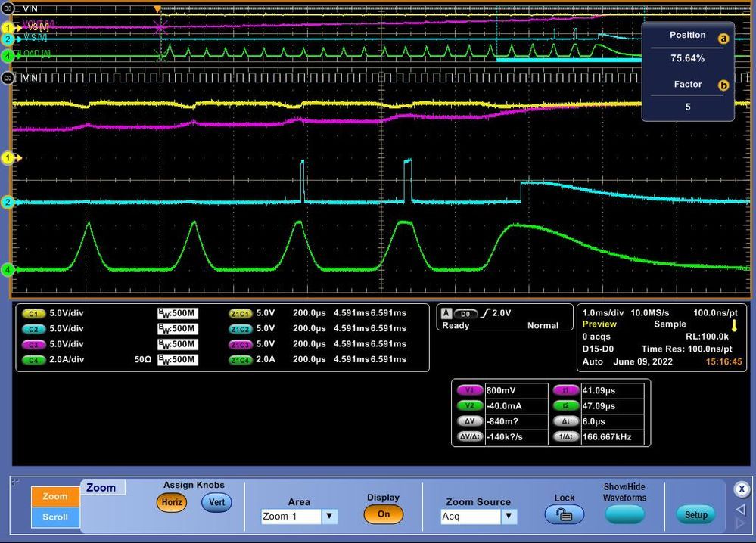Click the orange trigger position marker

[157, 9]
